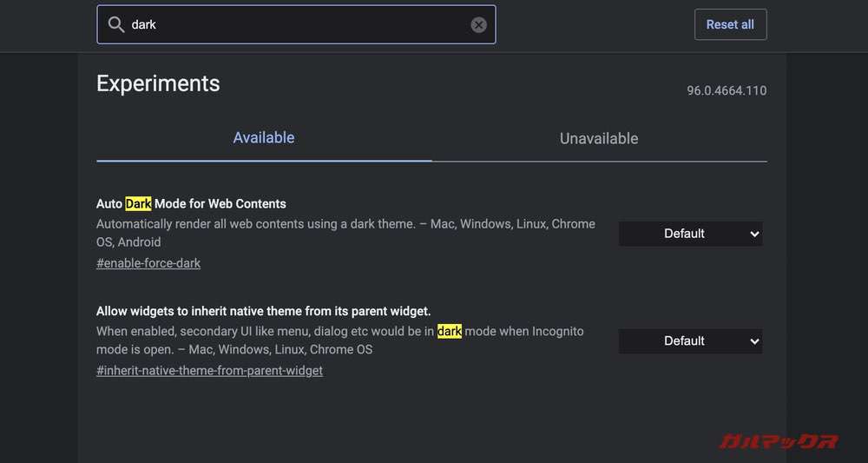Click the chevron arrow on Auto Dark Mode dropdown
Screen dimensions: 868x463
coord(753,234)
